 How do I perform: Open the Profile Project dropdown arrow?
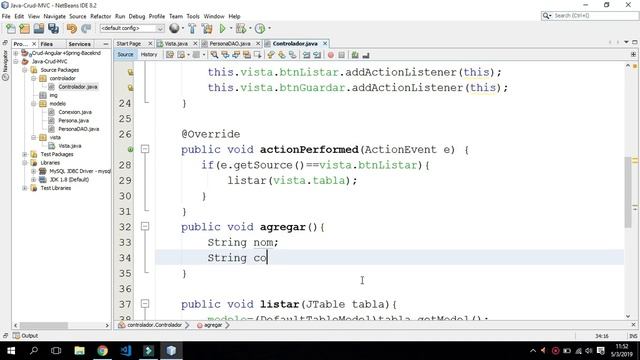point(269,28)
